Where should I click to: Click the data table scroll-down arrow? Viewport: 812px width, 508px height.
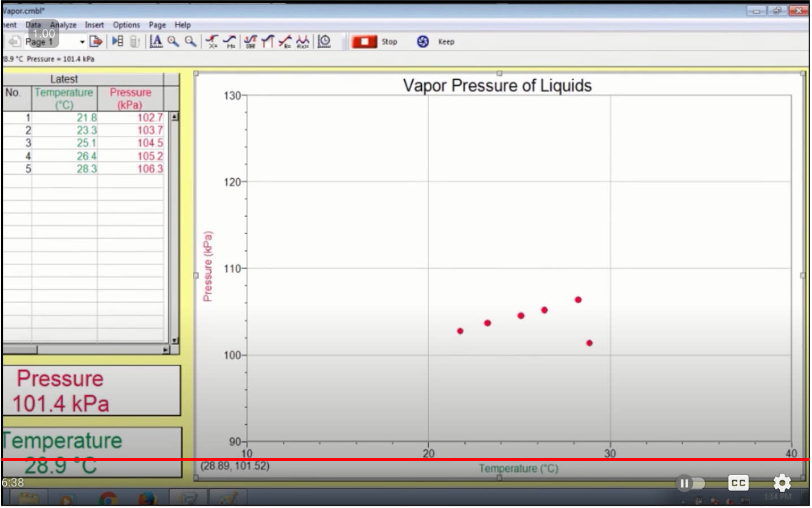(x=175, y=340)
